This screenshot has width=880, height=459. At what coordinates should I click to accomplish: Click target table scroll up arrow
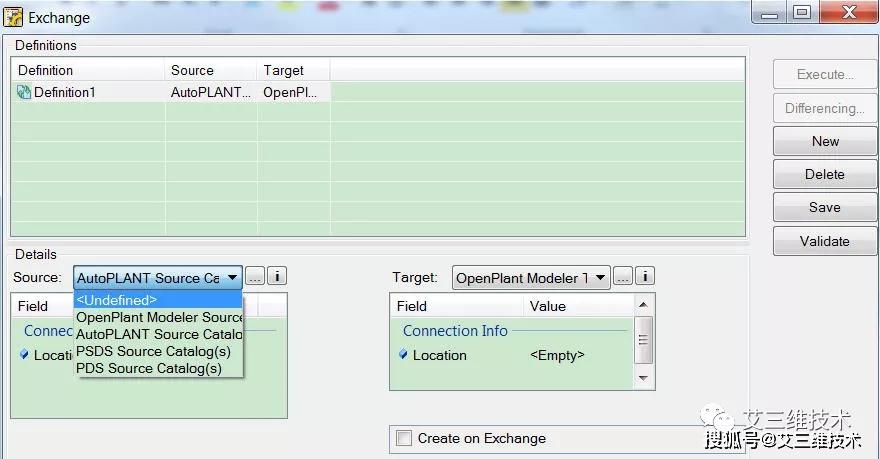643,305
